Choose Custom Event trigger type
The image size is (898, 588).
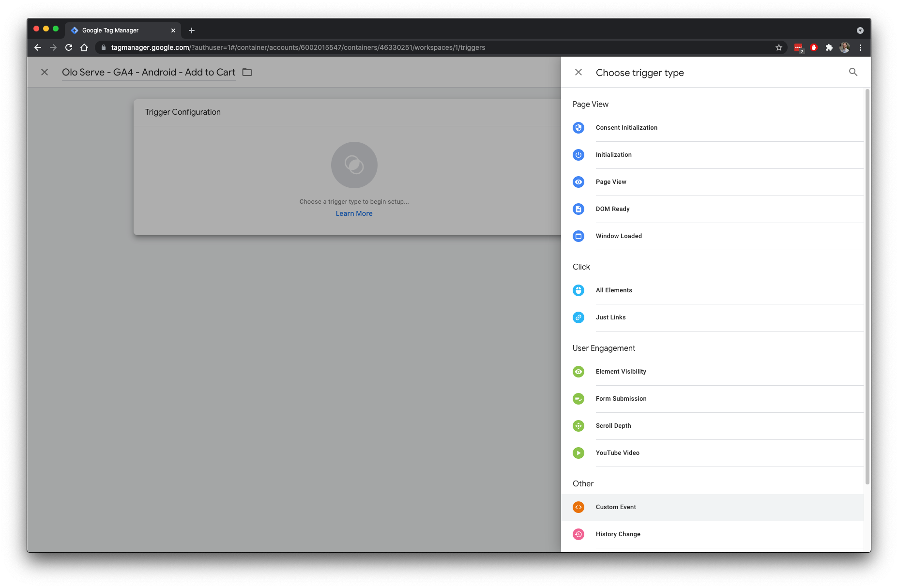tap(712, 507)
